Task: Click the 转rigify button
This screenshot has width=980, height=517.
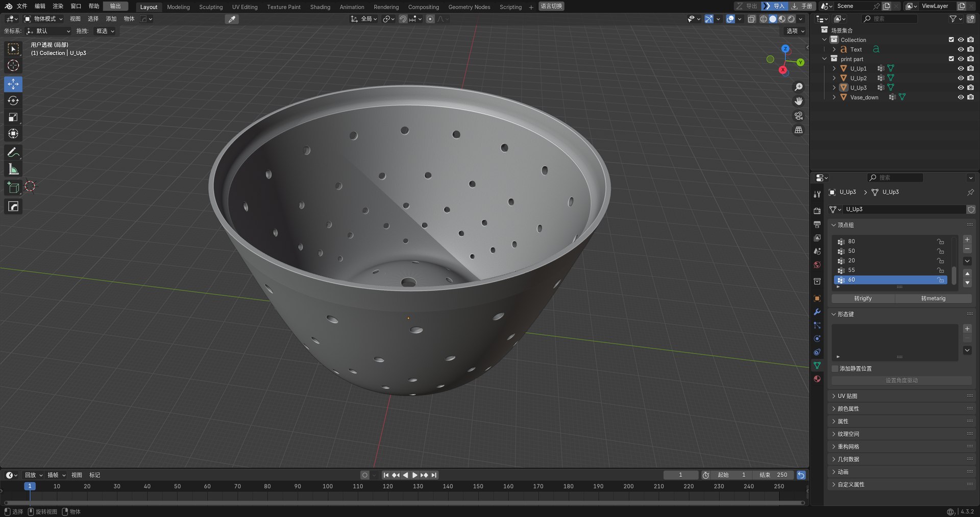Action: click(863, 299)
